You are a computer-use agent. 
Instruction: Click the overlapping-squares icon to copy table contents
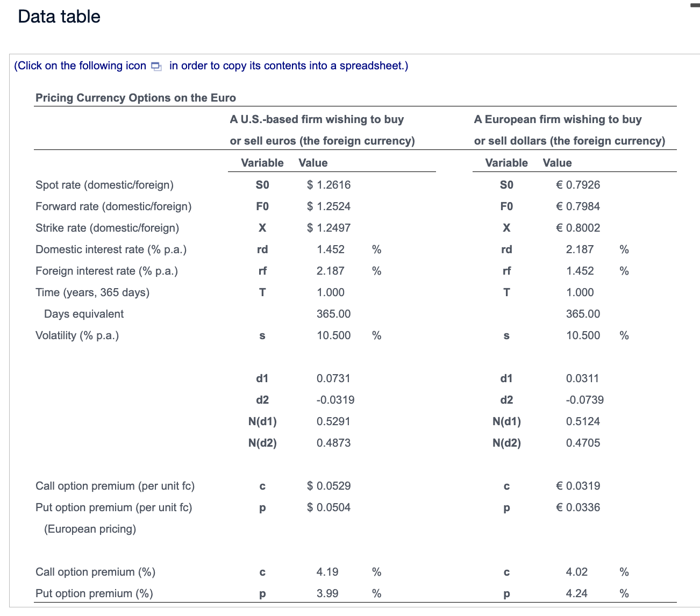[x=156, y=66]
